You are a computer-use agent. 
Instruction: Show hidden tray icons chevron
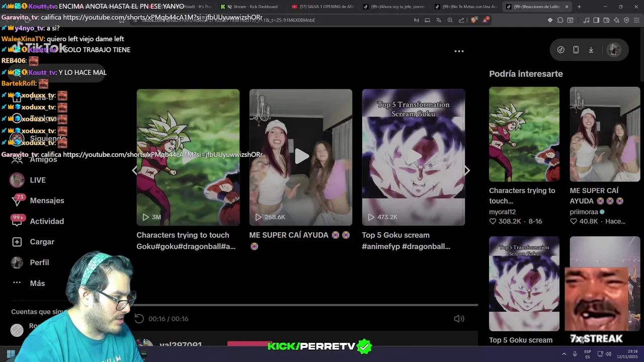click(565, 354)
